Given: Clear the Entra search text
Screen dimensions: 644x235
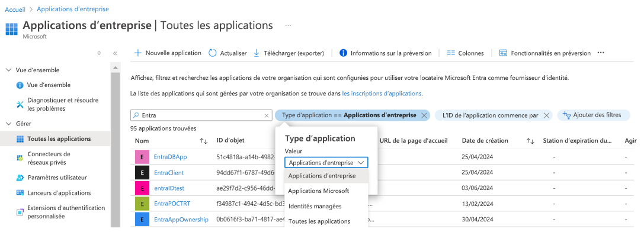Looking at the screenshot, I should point(267,115).
